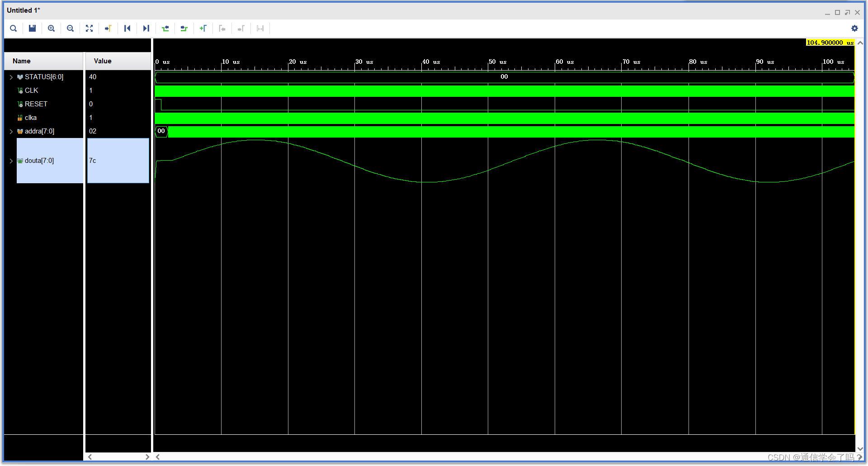The width and height of the screenshot is (868, 466).
Task: Click the addra initial 00 segment
Action: (x=161, y=131)
